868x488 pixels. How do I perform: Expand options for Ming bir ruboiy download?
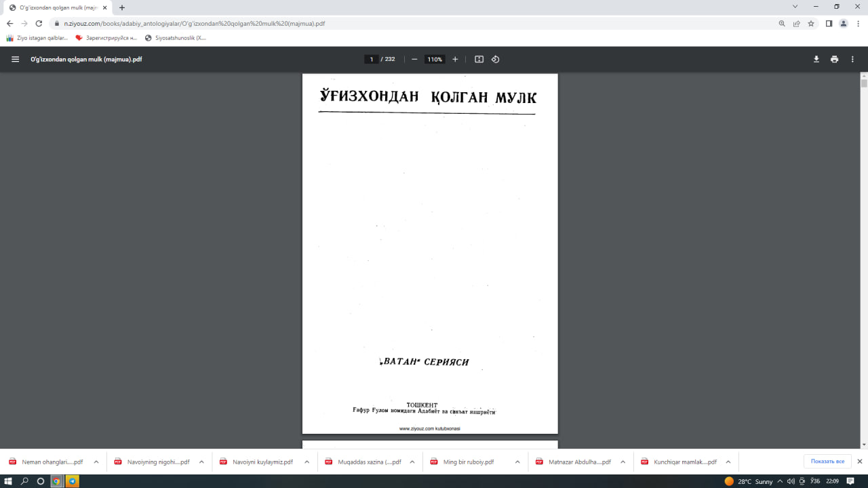tap(517, 462)
